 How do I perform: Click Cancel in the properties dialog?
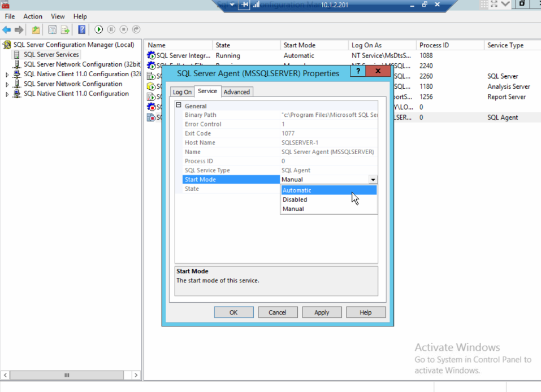(x=278, y=312)
